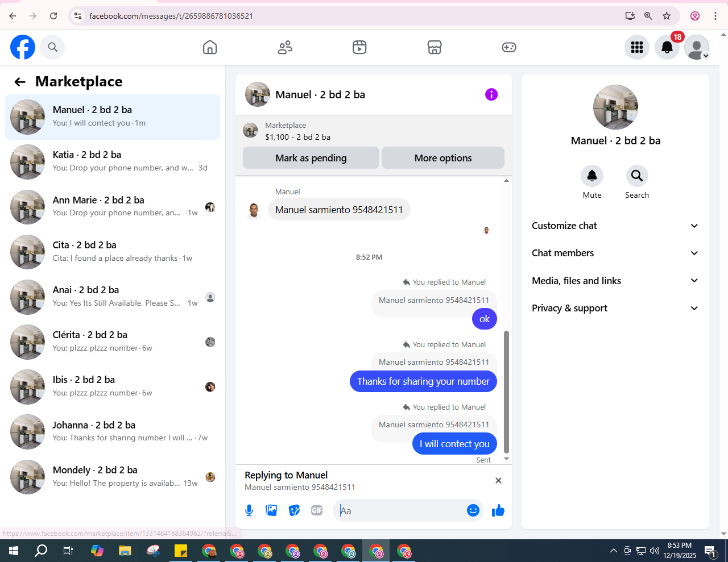The width and height of the screenshot is (728, 562).
Task: Expand Customize chat section
Action: [615, 226]
